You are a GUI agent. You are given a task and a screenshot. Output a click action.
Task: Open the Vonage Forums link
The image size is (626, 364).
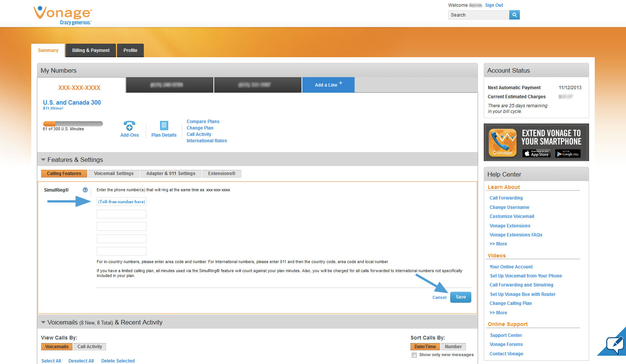pos(506,344)
